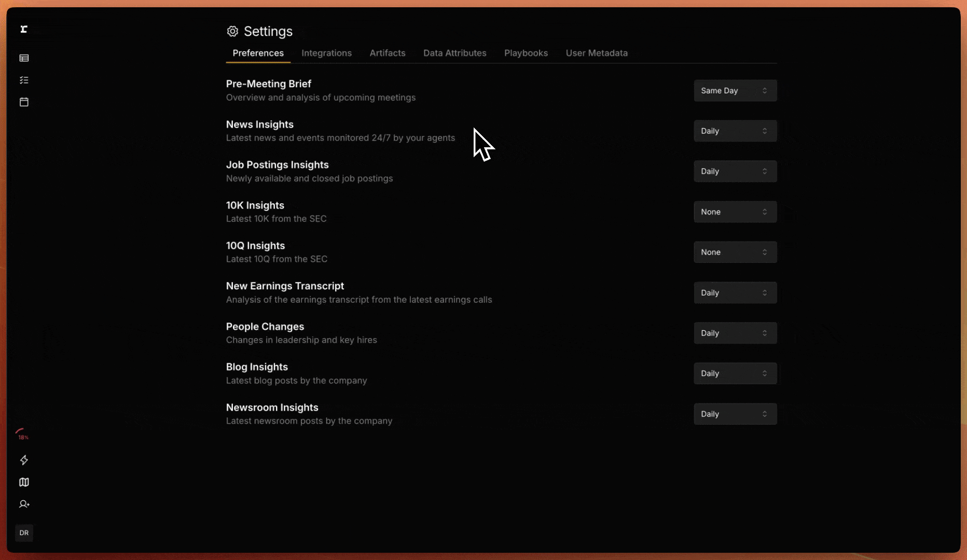Click the lightning bolt icon
967x560 pixels.
click(x=24, y=460)
